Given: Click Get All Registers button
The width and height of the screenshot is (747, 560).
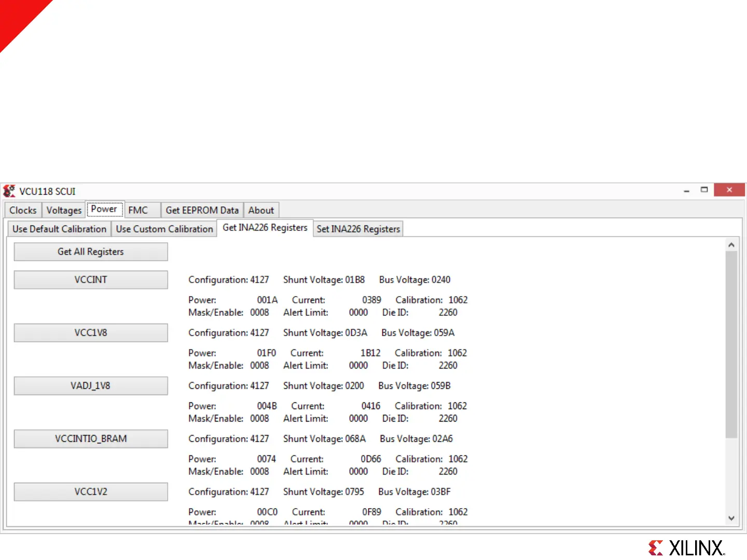Looking at the screenshot, I should (x=91, y=251).
